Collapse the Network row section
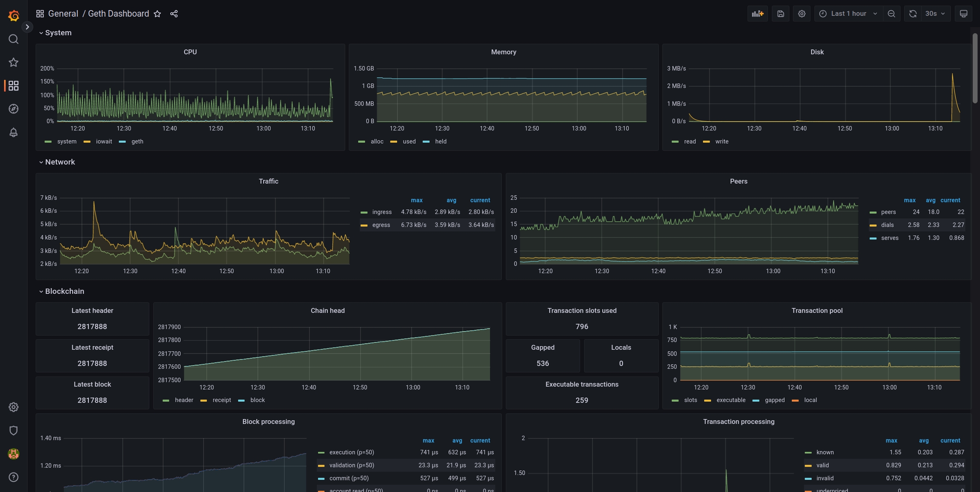Screen dimensions: 980x492 [60, 162]
